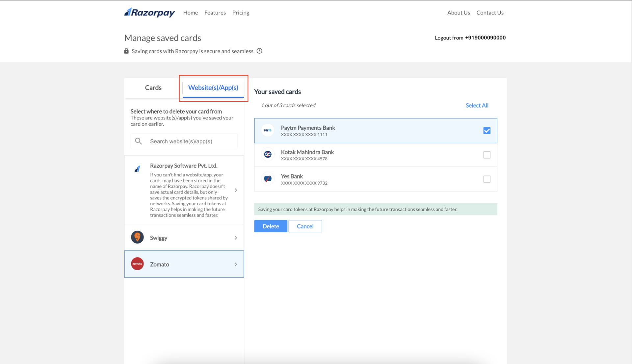Screen dimensions: 632x364
Task: Click the blue Delete button
Action: point(271,226)
